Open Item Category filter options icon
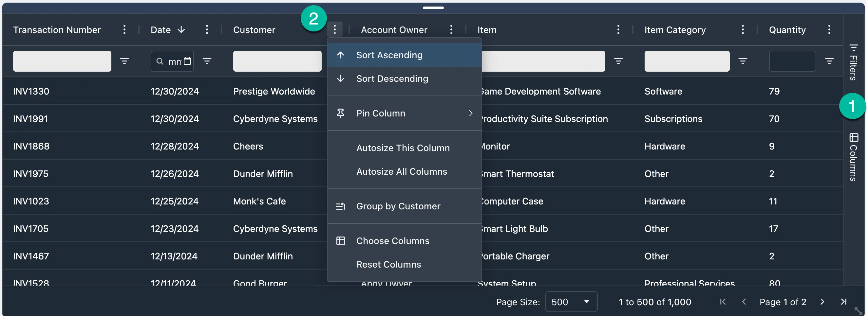Viewport: 868px width, 316px height. click(743, 61)
